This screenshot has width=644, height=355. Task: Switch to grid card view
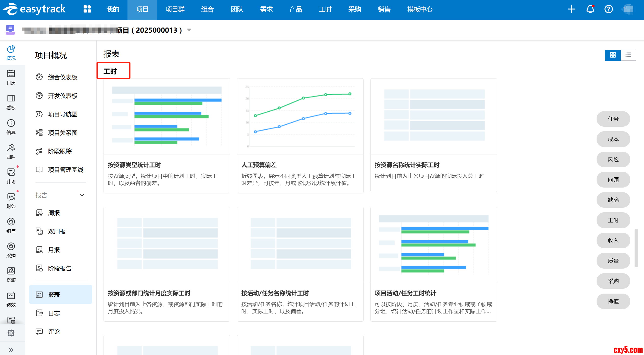[613, 55]
